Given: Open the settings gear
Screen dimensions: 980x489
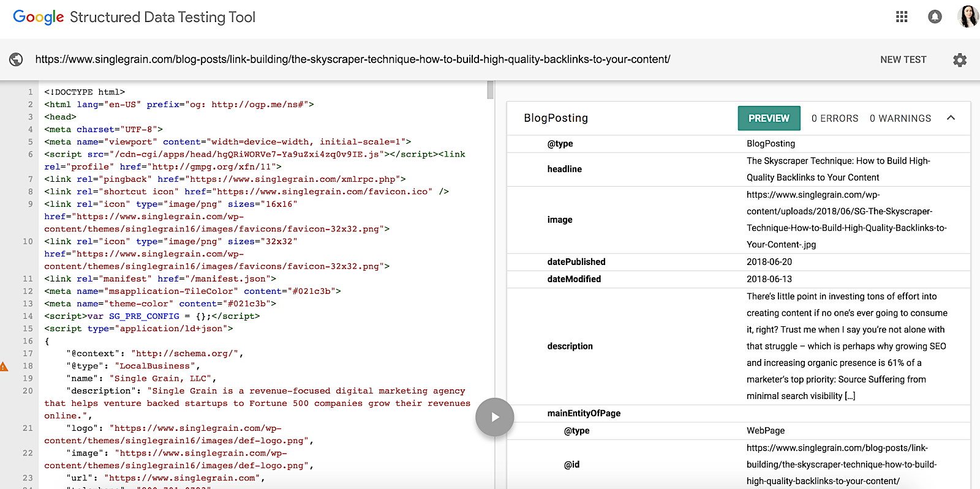Looking at the screenshot, I should (960, 60).
